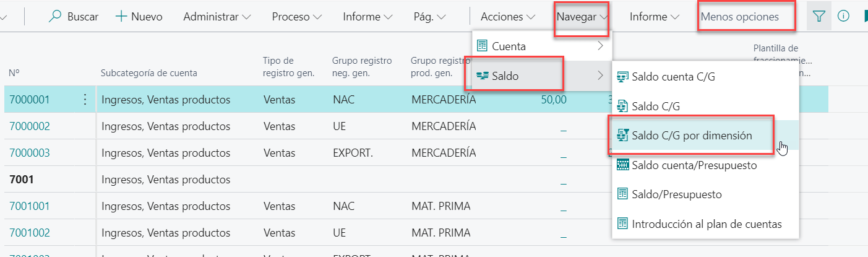Choose Saldo C/G in the submenu

point(655,107)
